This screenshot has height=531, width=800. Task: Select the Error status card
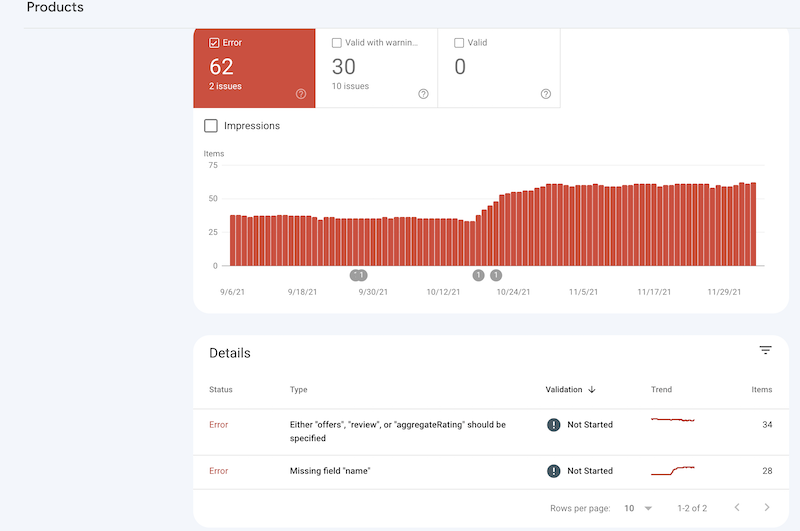pyautogui.click(x=254, y=68)
